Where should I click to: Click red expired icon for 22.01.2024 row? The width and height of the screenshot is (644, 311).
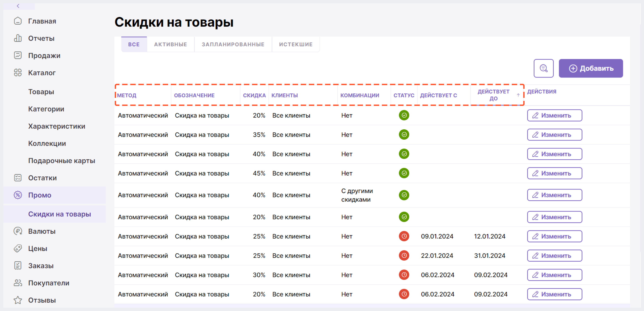(x=404, y=256)
